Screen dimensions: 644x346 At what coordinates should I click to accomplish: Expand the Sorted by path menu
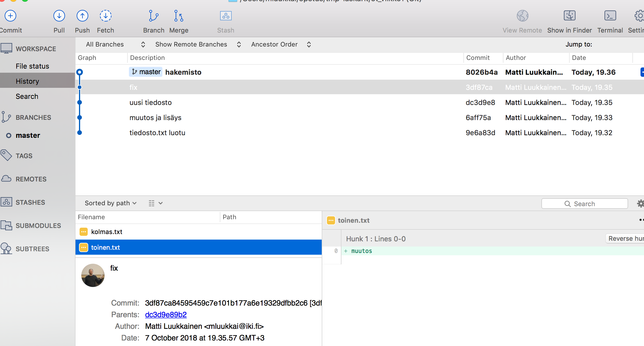click(x=111, y=203)
